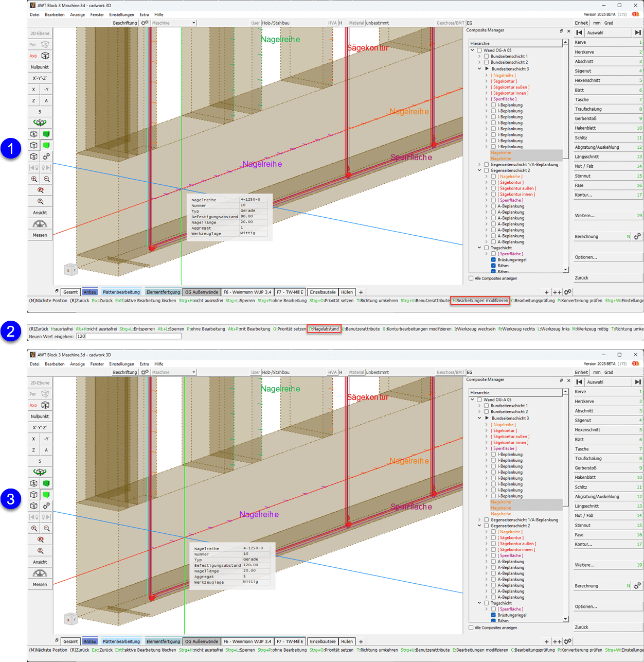The image size is (644, 662).
Task: Collapse Tragschicht node in upper window
Action: pos(479,248)
